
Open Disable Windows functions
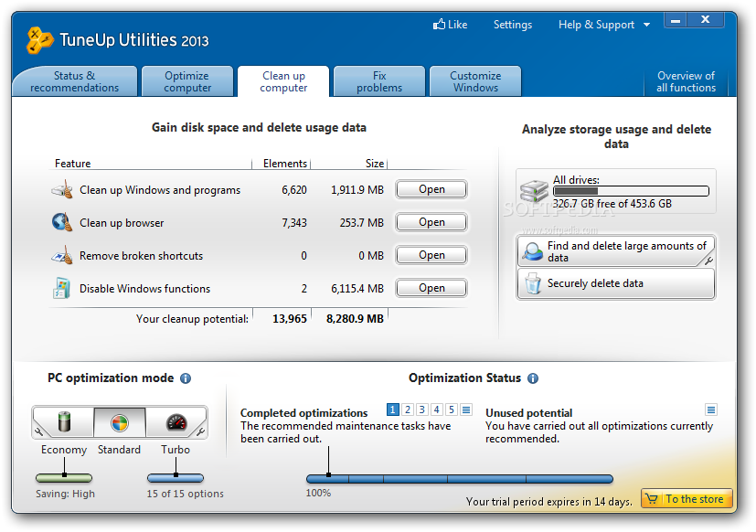[431, 287]
